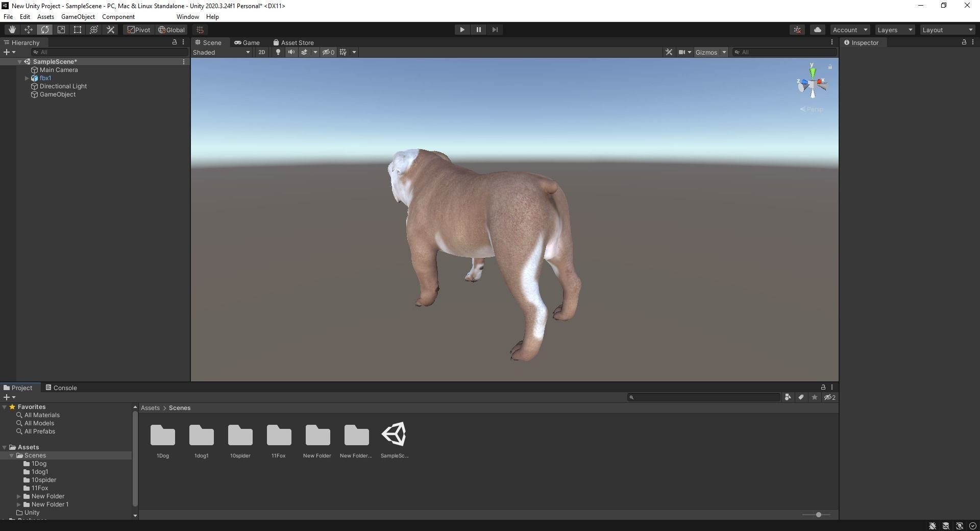
Task: Toggle Global handle rotation
Action: pos(171,30)
